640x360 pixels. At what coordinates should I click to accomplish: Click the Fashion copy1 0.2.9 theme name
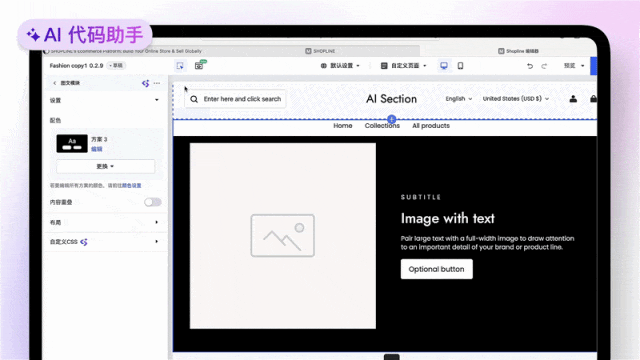click(76, 66)
